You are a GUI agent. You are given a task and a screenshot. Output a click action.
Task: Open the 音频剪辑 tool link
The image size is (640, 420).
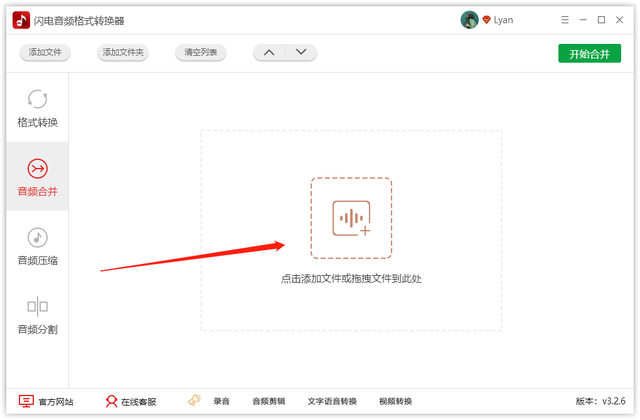[269, 402]
